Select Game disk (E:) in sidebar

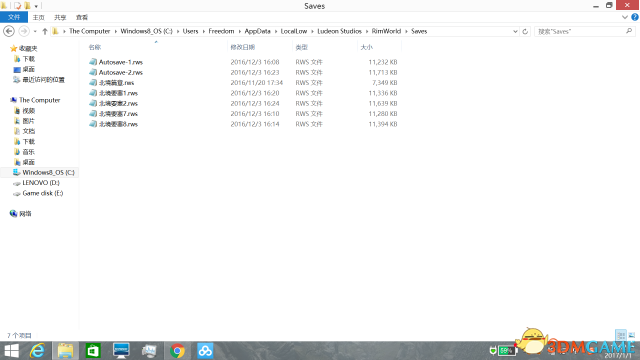tap(42, 193)
